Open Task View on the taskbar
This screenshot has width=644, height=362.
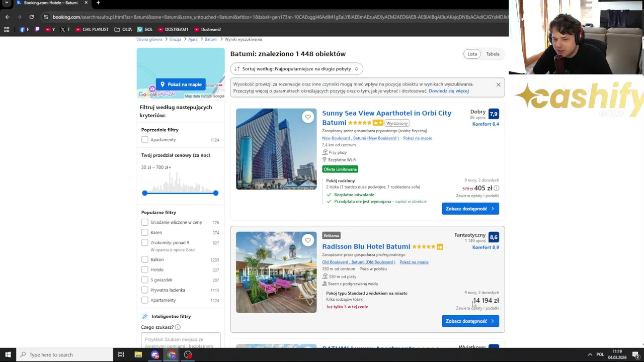pos(121,354)
